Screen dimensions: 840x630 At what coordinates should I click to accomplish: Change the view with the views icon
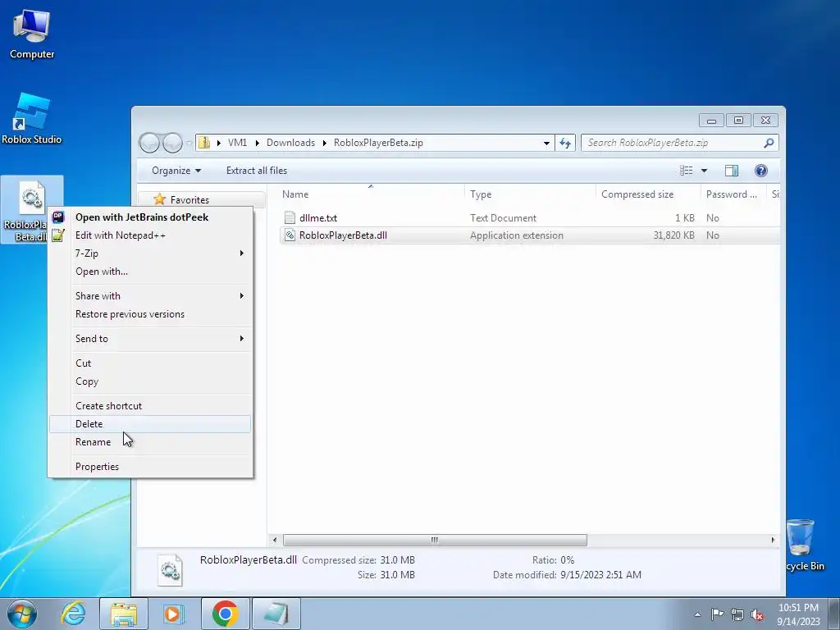point(687,171)
